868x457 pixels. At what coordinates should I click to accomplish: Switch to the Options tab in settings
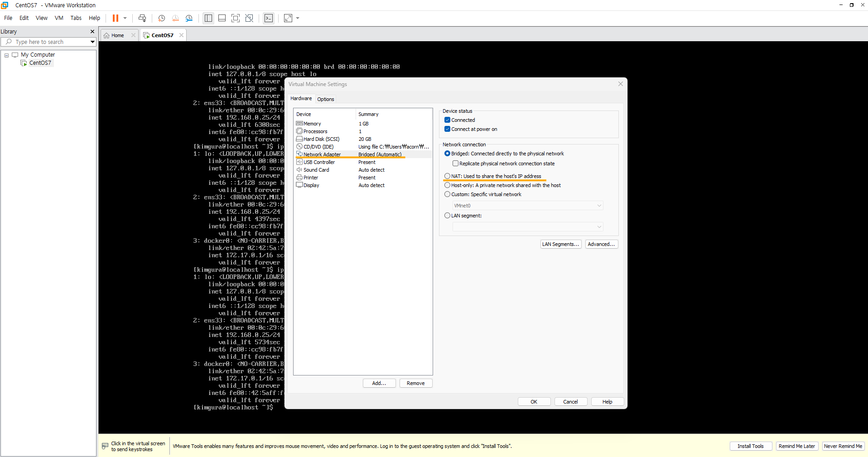pos(325,99)
